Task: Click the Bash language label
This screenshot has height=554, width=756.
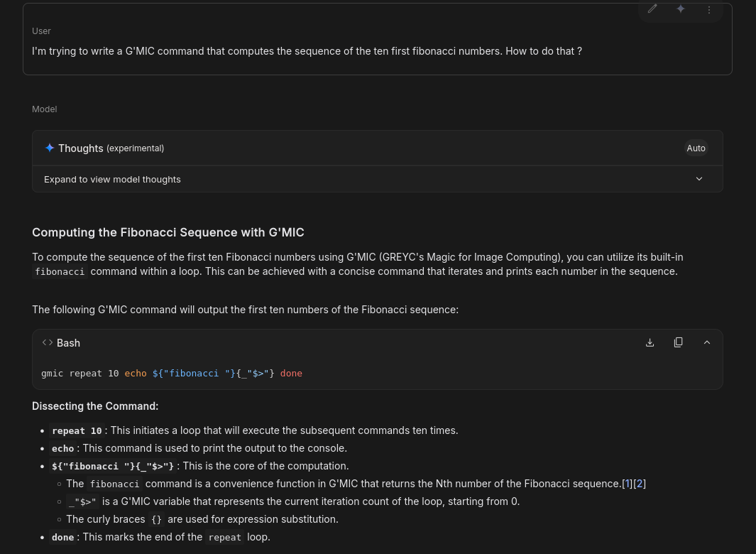Action: 68,342
